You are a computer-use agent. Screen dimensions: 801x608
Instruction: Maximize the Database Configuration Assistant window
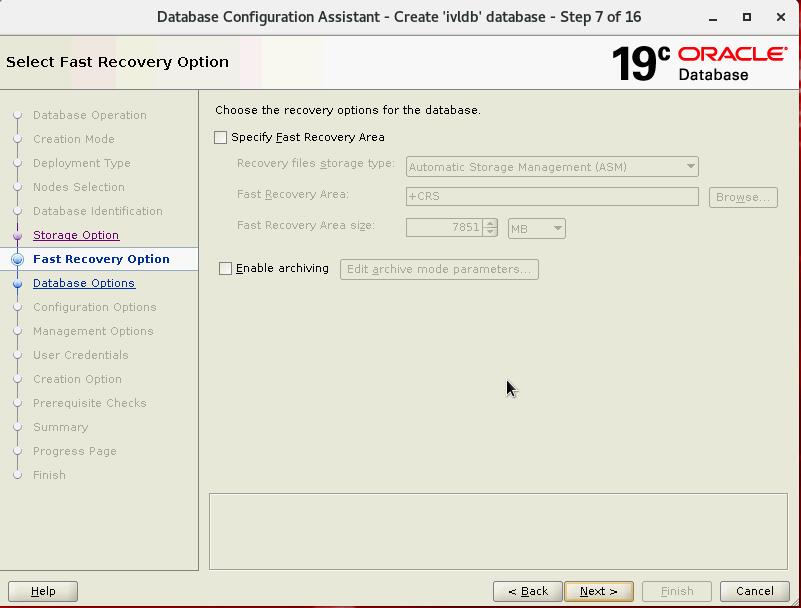[x=747, y=17]
